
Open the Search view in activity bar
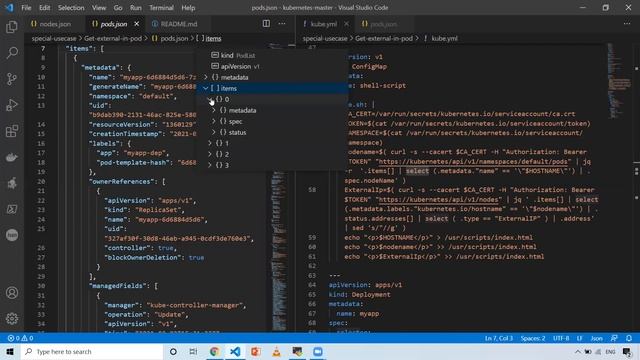pos(12,53)
